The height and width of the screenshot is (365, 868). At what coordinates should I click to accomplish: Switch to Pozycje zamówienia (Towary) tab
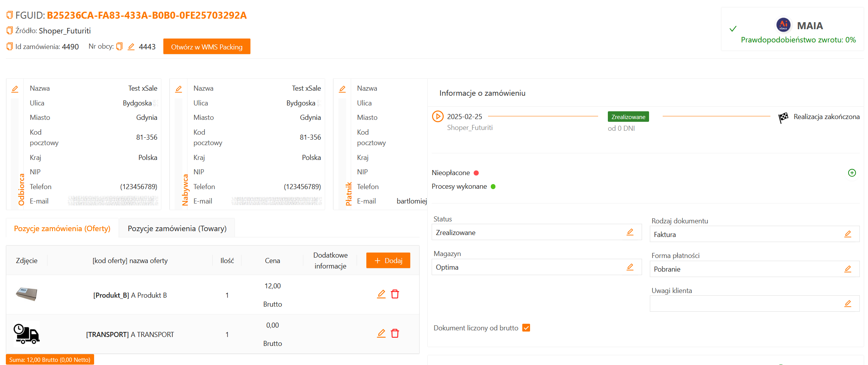point(177,228)
